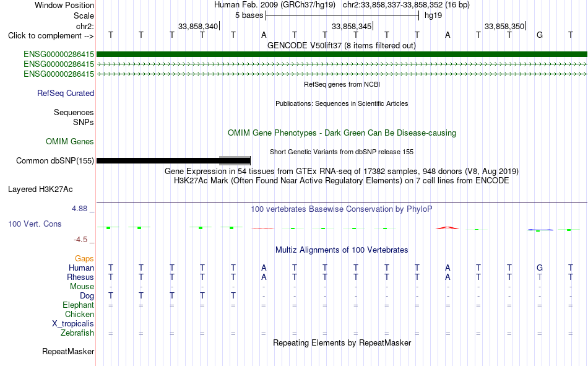Click the Zebrafish alignment row label

(x=77, y=333)
